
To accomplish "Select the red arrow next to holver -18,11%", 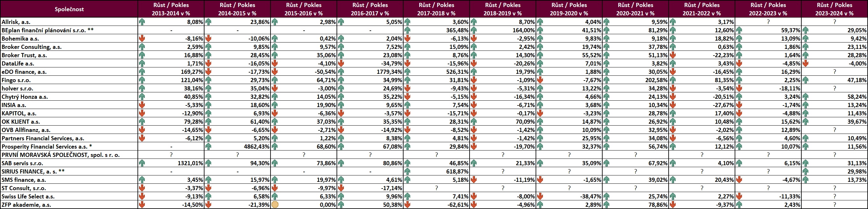I will click(739, 89).
